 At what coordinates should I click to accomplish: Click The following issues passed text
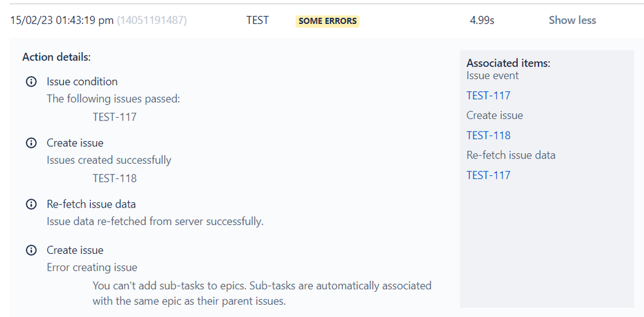pos(113,99)
